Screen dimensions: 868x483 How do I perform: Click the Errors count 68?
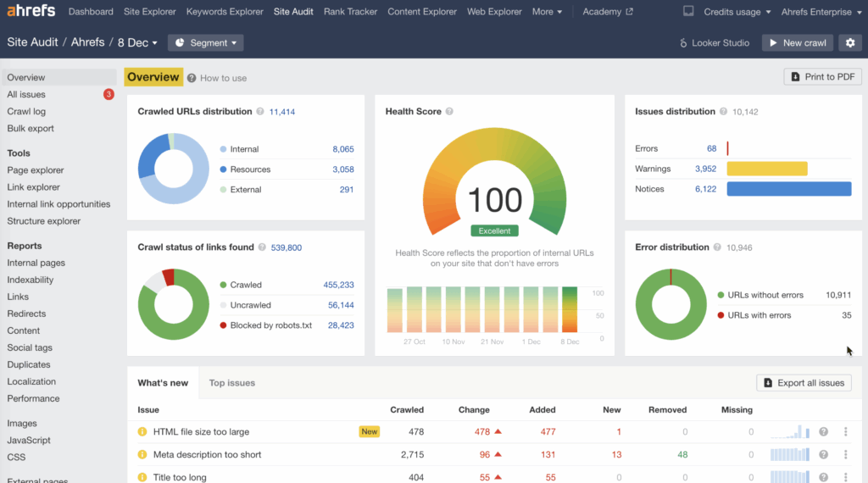[711, 148]
